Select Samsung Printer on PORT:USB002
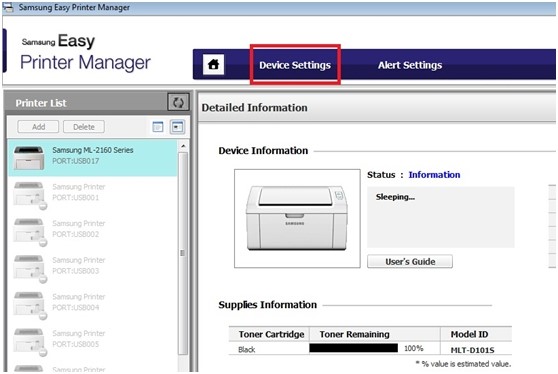Viewport: 558px width, 374px height. tap(93, 231)
